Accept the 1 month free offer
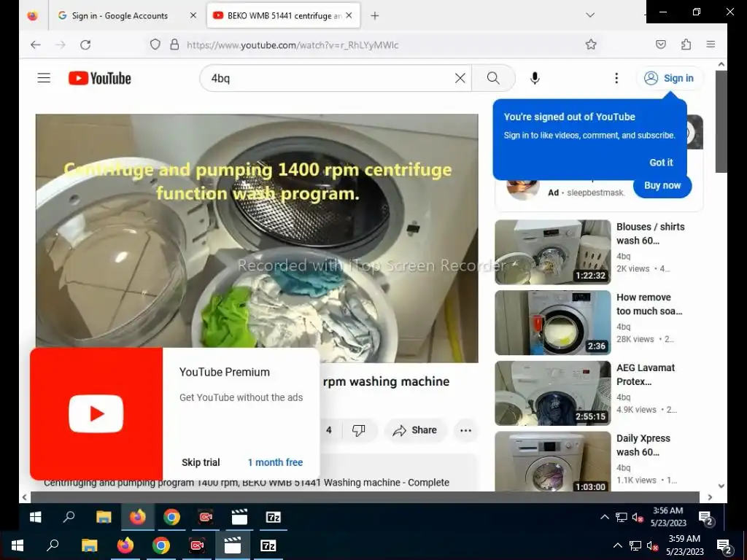747x560 pixels. point(275,462)
